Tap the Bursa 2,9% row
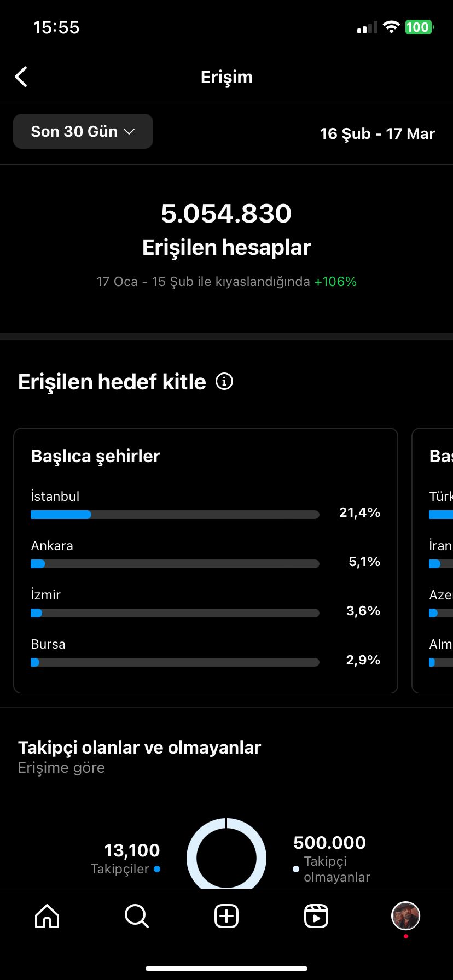The image size is (453, 980). [x=206, y=653]
